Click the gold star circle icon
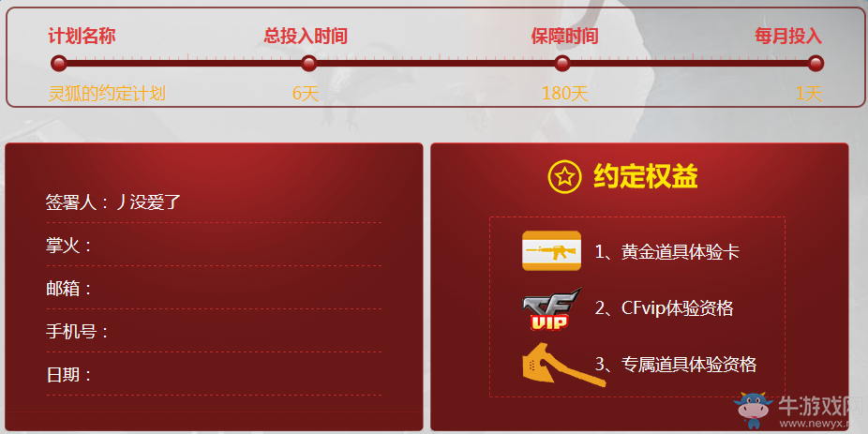The height and width of the screenshot is (434, 868). pyautogui.click(x=564, y=177)
